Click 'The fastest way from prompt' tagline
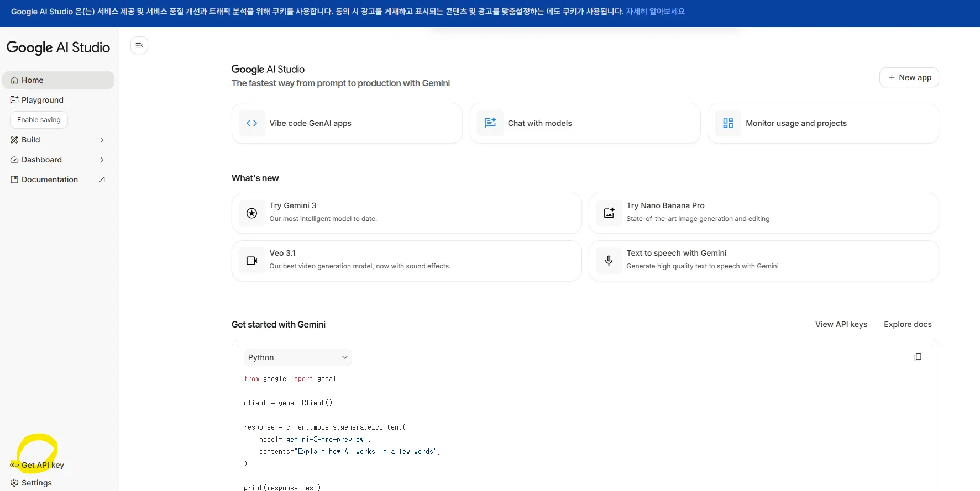This screenshot has width=980, height=491. coord(340,83)
